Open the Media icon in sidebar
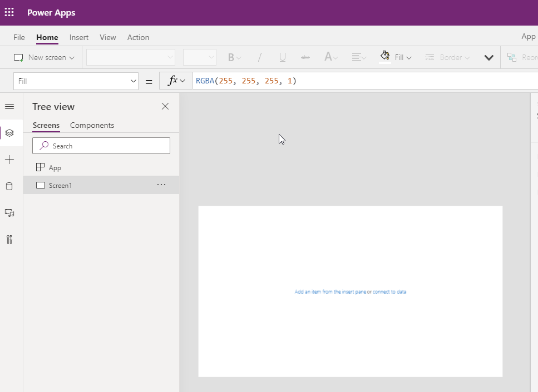 click(x=9, y=213)
